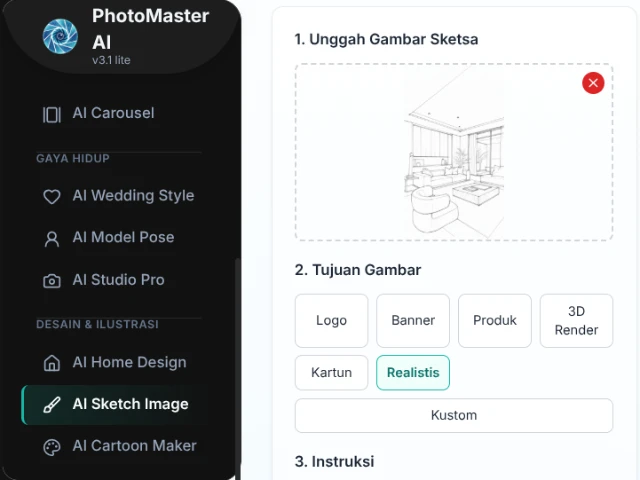Click the person icon beside AI Model Pose
The width and height of the screenshot is (640, 480).
pos(52,239)
